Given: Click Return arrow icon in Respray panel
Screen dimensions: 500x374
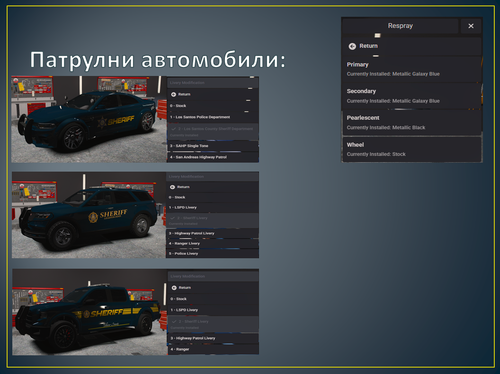Looking at the screenshot, I should (x=352, y=46).
